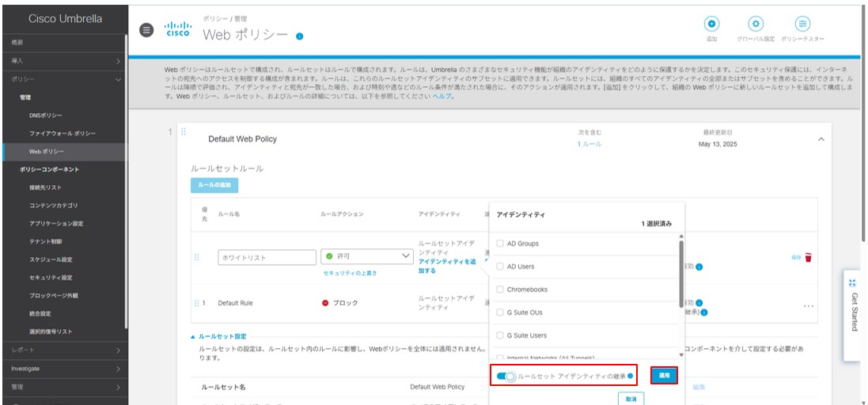Open コンテンツカテゴリ in sidebar

[52, 205]
